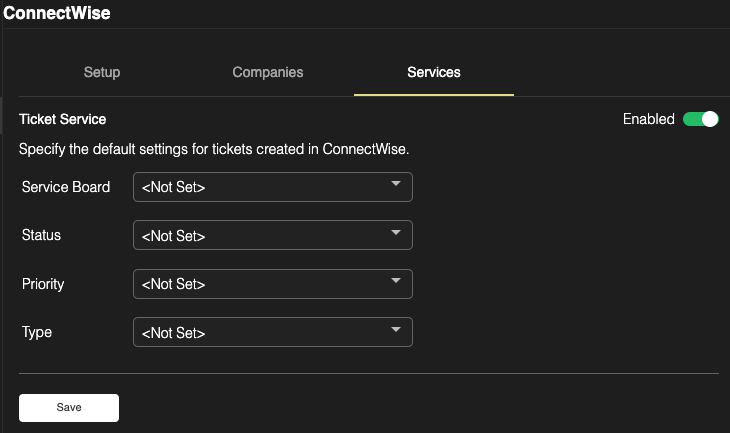Switch to the Setup tab
The image size is (730, 433).
click(x=102, y=73)
